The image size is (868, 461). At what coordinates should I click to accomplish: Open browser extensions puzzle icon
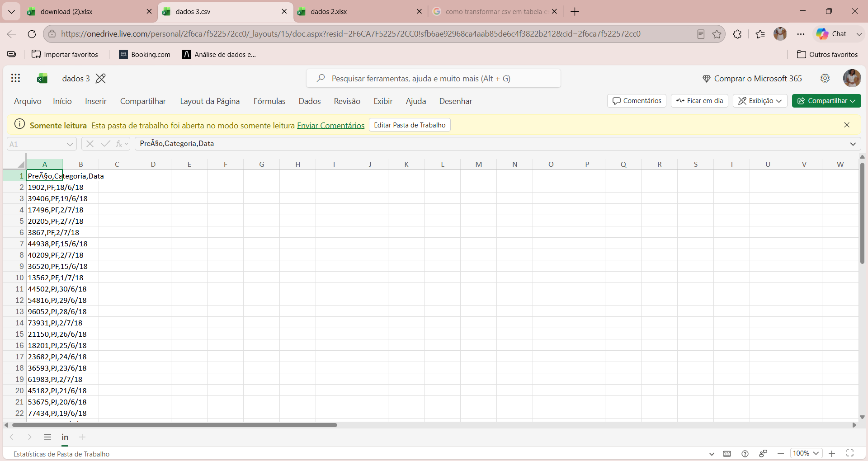point(737,34)
